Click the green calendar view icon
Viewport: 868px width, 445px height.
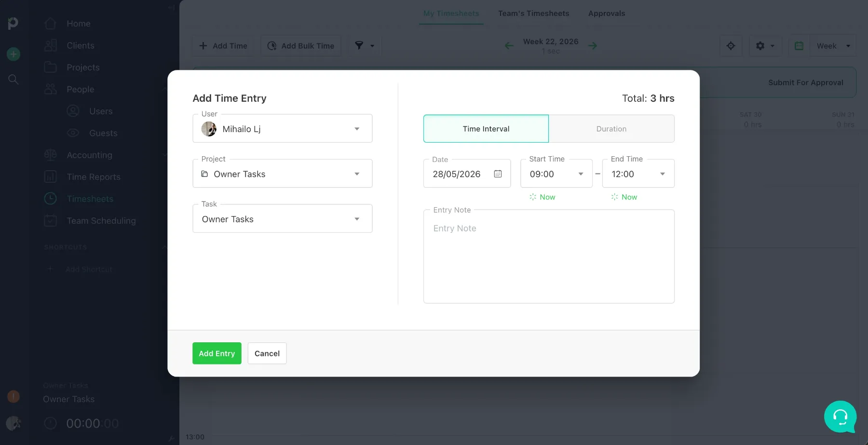(799, 46)
